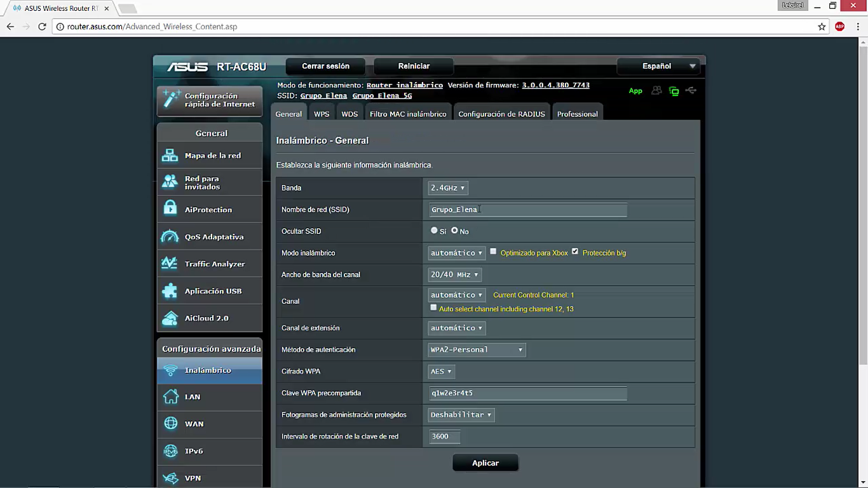Image resolution: width=868 pixels, height=488 pixels.
Task: Uncheck the Protección b/g checkbox
Action: click(575, 252)
